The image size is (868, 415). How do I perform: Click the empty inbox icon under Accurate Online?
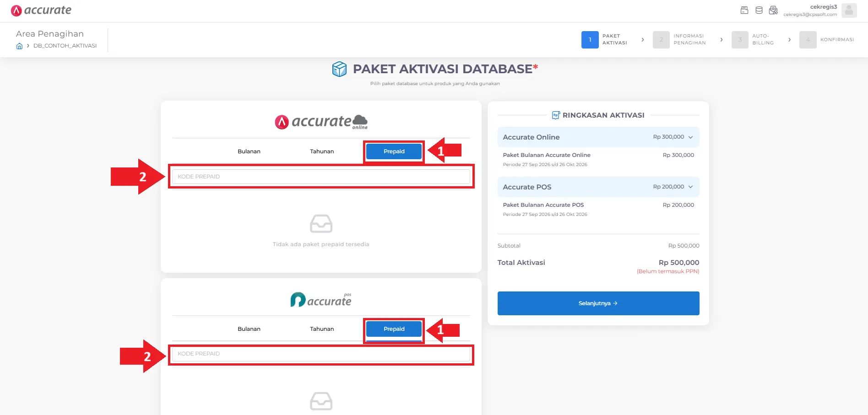tap(321, 224)
